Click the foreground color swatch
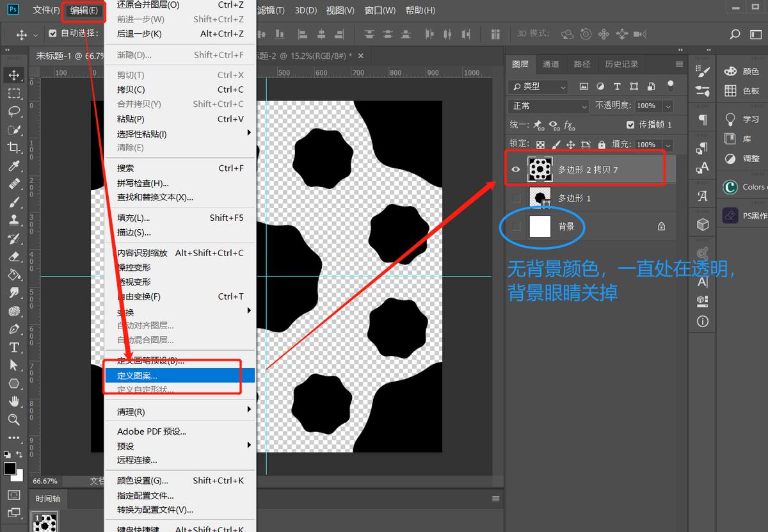 pos(11,468)
